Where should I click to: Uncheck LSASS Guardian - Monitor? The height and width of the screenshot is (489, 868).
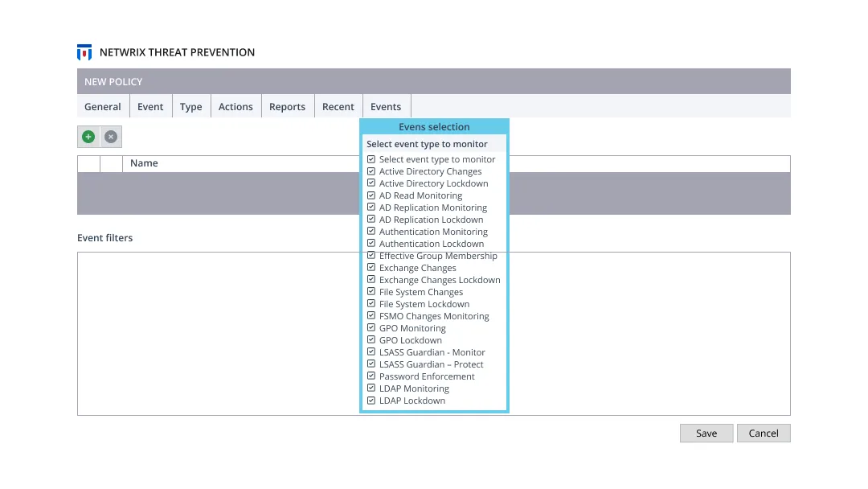tap(371, 351)
